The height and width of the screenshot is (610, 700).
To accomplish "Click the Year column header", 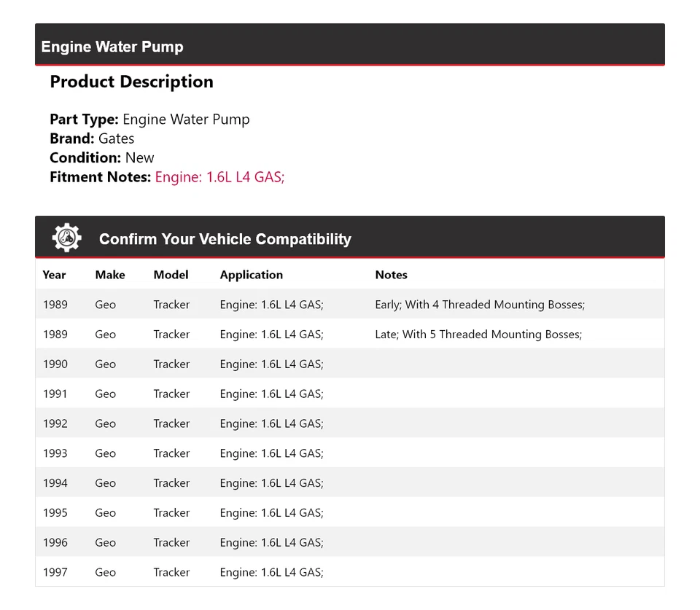I will 54,275.
